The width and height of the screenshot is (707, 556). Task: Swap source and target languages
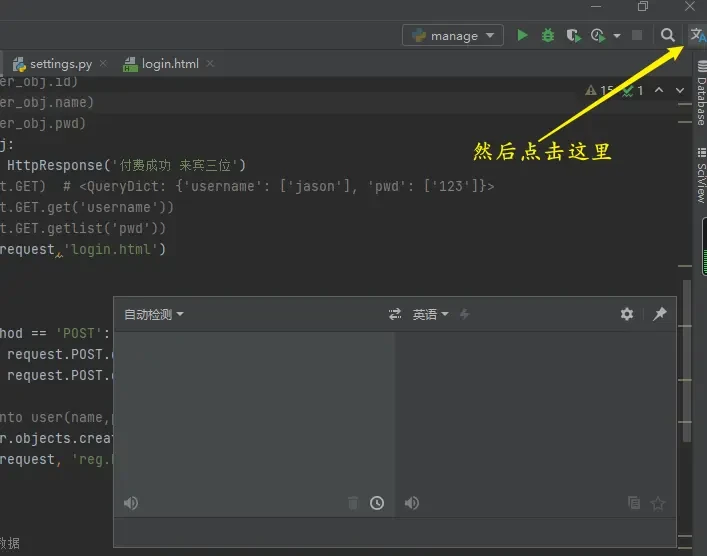[x=395, y=314]
